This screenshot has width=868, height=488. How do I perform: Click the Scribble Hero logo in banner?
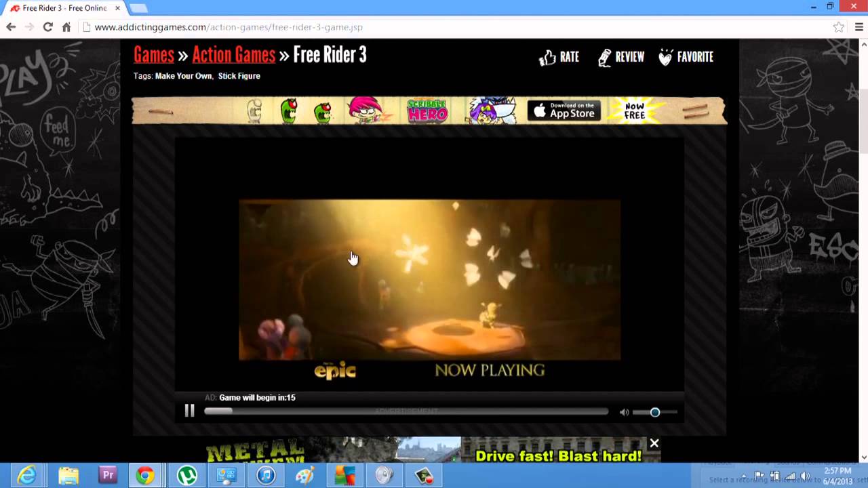[x=427, y=110]
